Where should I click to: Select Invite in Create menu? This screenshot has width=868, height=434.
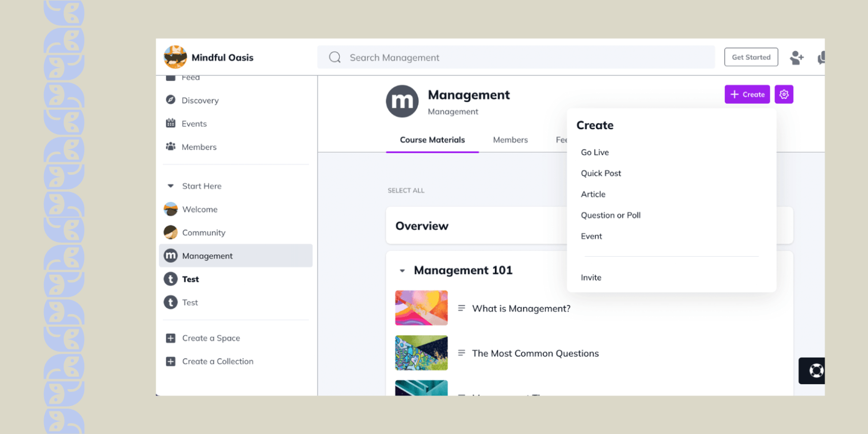(x=591, y=278)
